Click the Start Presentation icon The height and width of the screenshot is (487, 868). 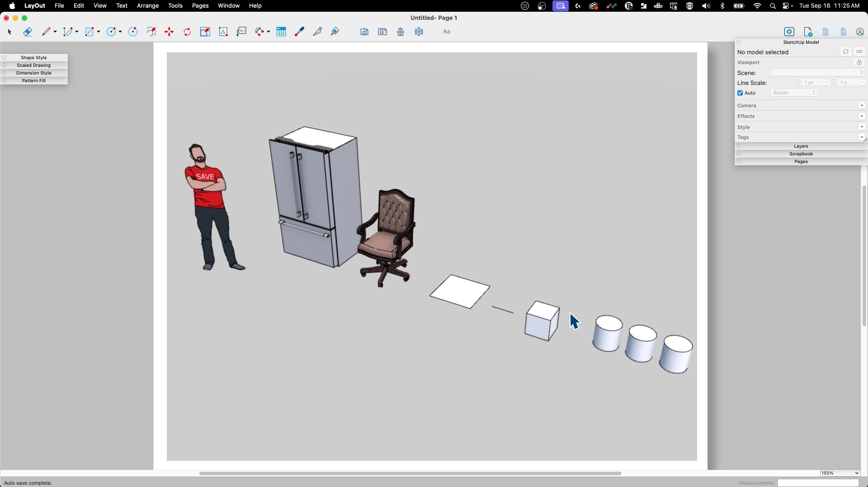(x=789, y=32)
